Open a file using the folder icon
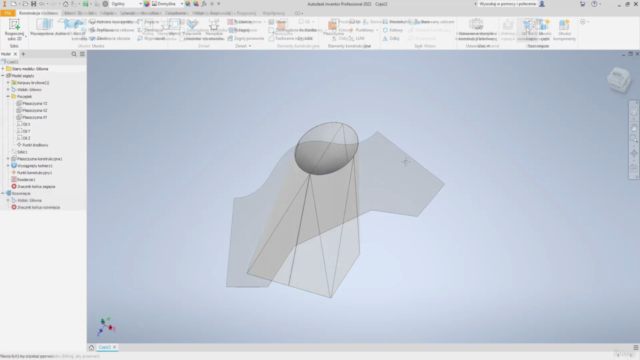 (25, 4)
